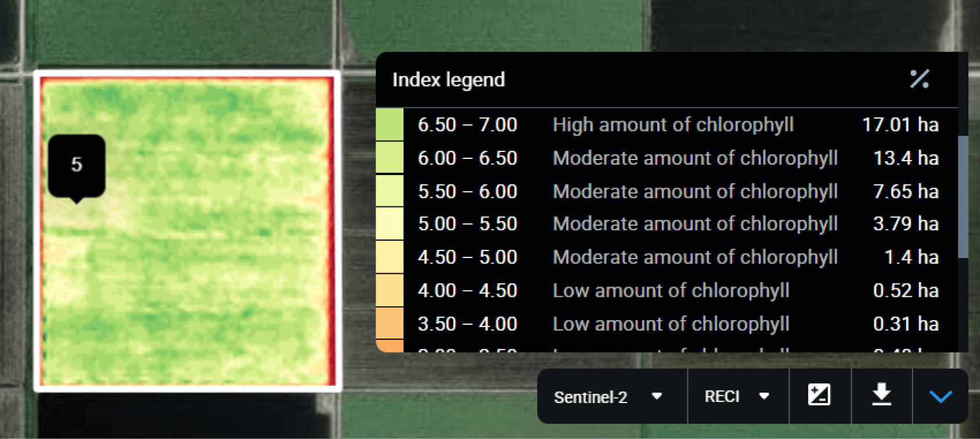The image size is (980, 439).
Task: Open the RECI index dropdown
Action: click(x=738, y=397)
